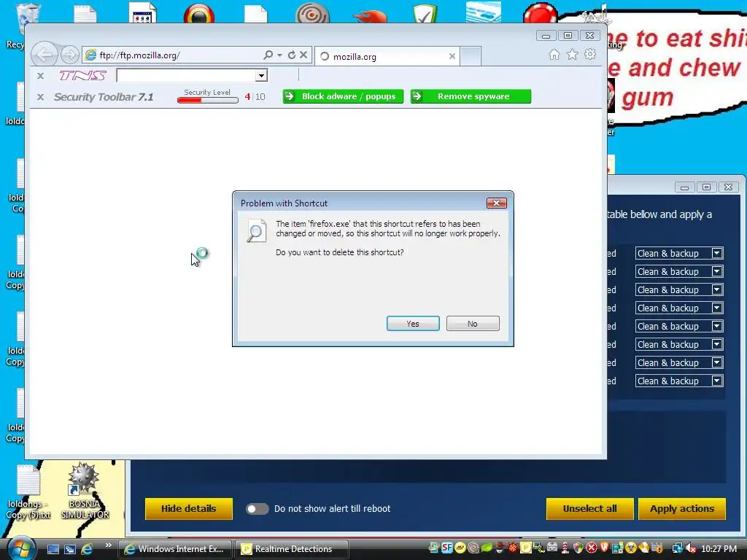Open the third Clean & backup dropdown
The image size is (747, 560).
(x=717, y=289)
